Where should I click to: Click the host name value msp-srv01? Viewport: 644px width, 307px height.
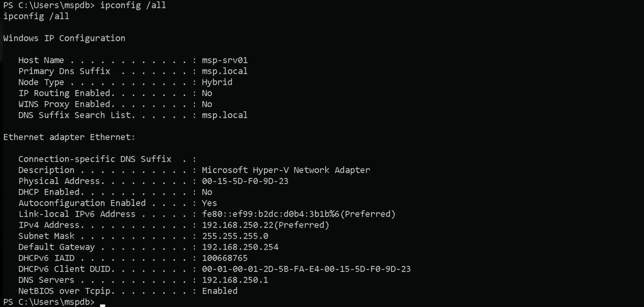(x=225, y=60)
